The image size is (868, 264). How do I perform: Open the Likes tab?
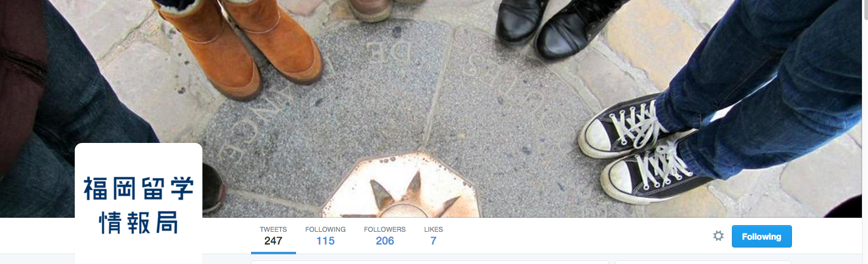[x=433, y=236]
